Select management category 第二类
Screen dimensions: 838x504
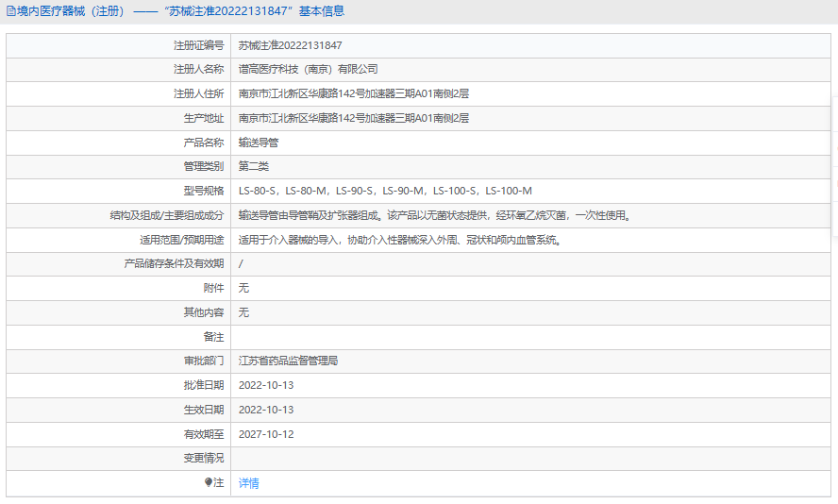[x=253, y=166]
